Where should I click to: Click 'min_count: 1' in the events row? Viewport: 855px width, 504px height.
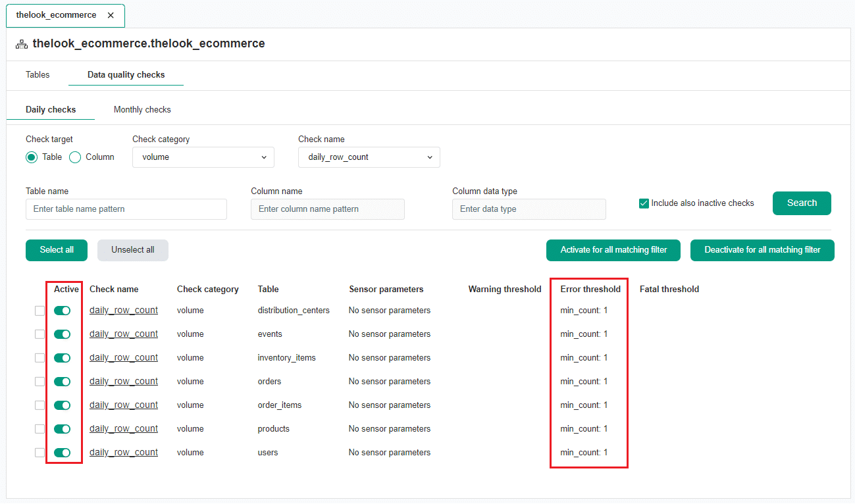pos(584,334)
